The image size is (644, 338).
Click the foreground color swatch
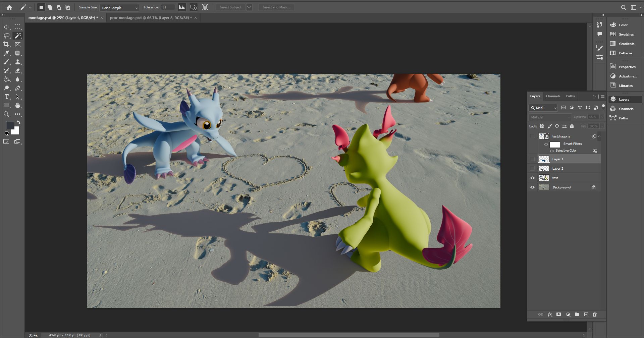[x=10, y=125]
